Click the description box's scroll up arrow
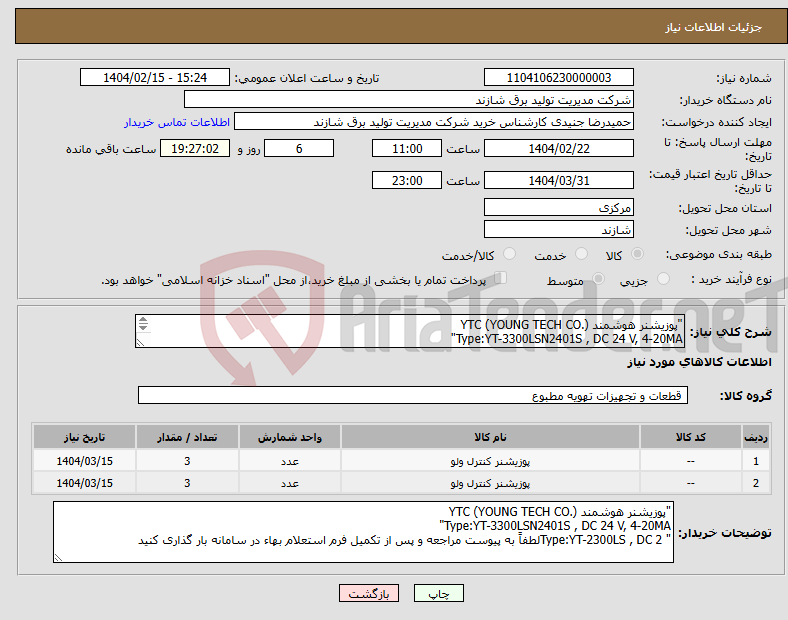 (143, 320)
